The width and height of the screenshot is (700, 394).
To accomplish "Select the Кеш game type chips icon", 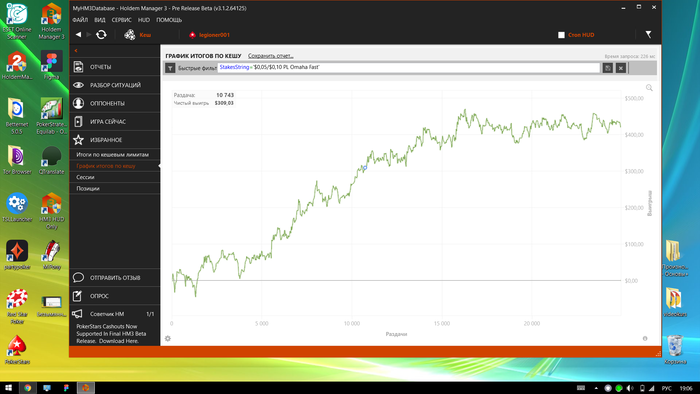I will point(130,34).
